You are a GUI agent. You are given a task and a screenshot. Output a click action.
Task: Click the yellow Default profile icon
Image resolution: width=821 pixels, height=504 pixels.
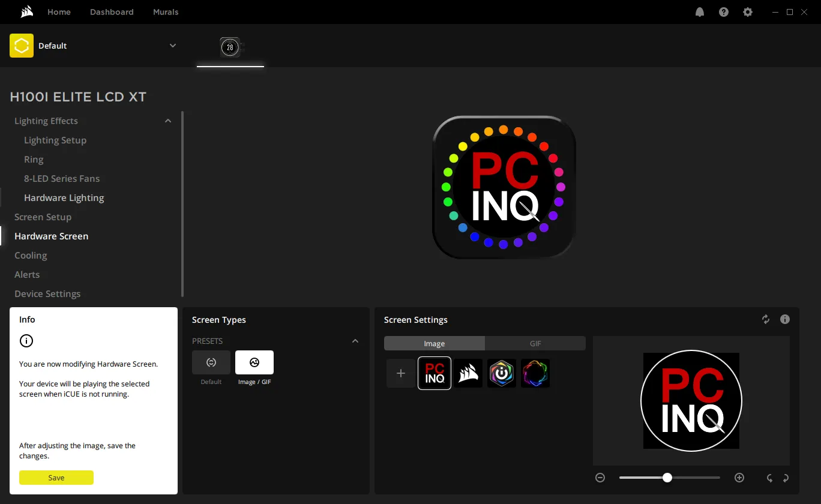coord(22,46)
